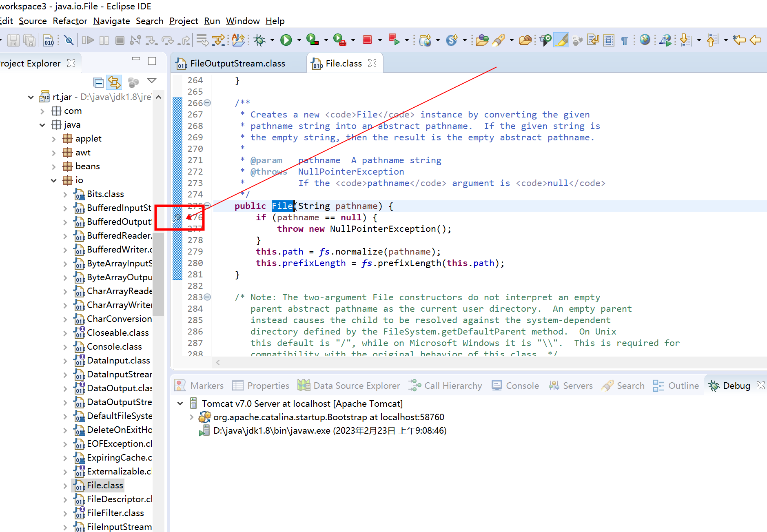Collapse the Tomcat v7.0 Server debug node
Image resolution: width=767 pixels, height=532 pixels.
(180, 403)
